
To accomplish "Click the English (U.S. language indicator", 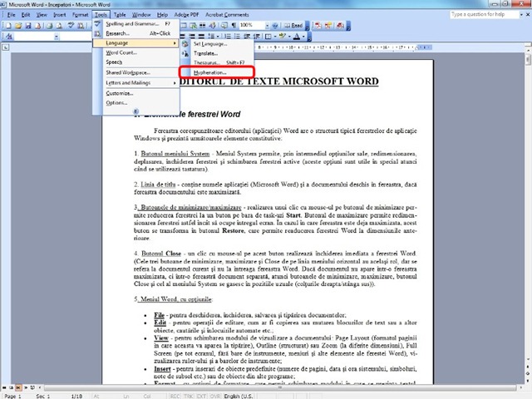I will tap(239, 396).
